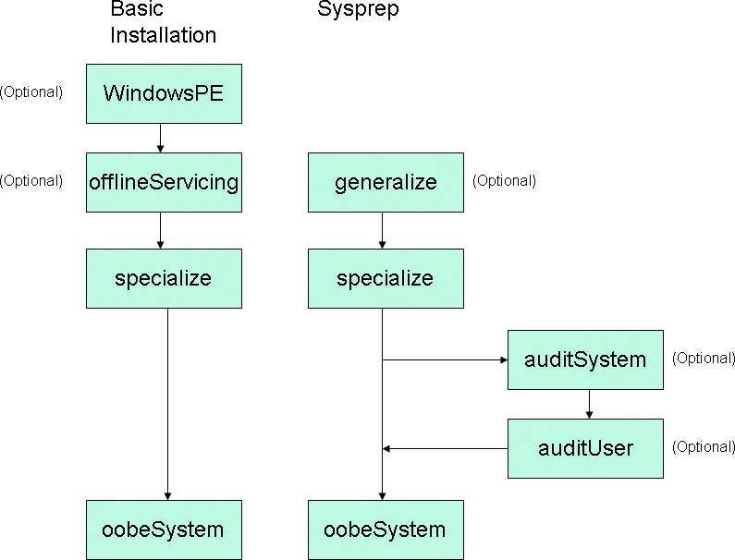This screenshot has height=560, width=735.
Task: Click the generalize box under Sysprep
Action: [386, 182]
